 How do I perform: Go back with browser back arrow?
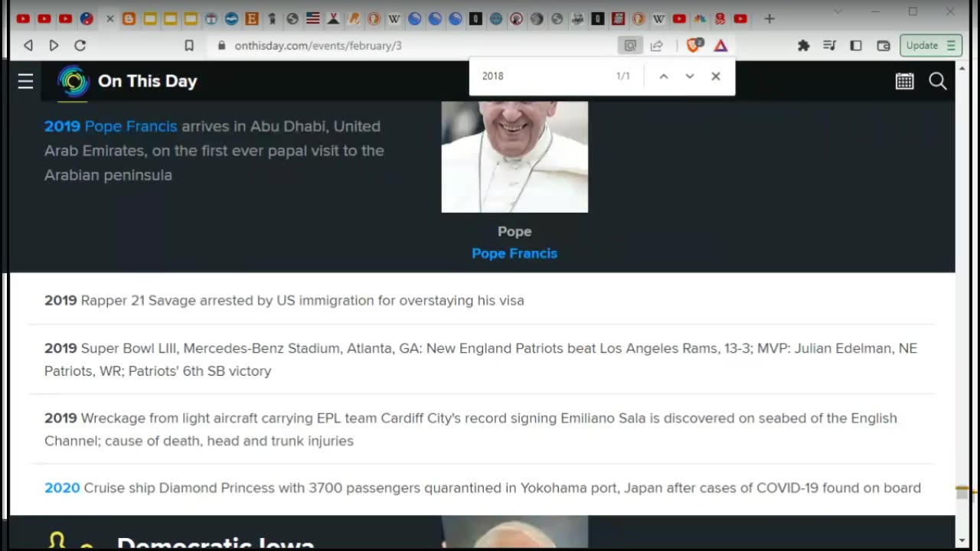(28, 45)
